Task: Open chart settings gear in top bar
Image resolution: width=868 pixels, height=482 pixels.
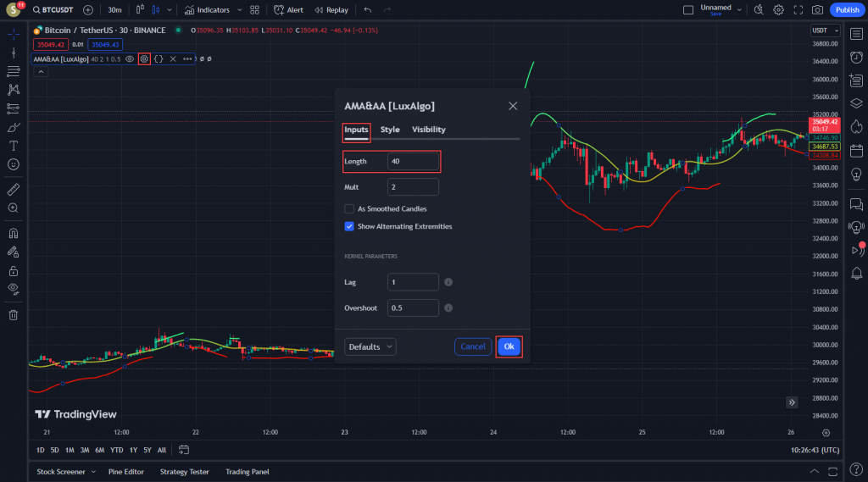Action: [778, 10]
